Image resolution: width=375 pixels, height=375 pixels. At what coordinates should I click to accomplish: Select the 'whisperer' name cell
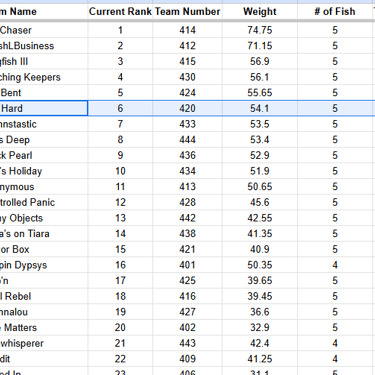pos(44,343)
